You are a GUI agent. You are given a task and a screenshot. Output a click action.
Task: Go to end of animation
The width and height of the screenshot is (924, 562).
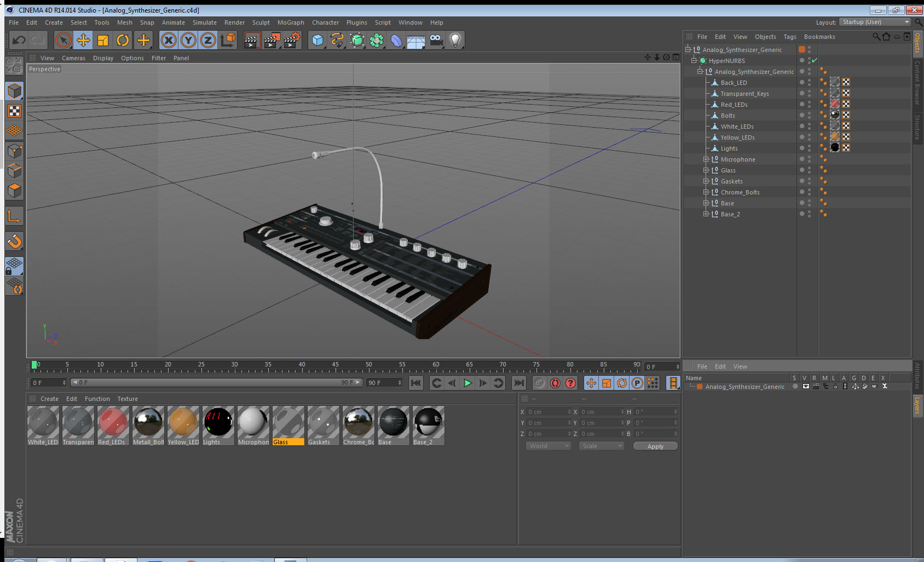518,383
